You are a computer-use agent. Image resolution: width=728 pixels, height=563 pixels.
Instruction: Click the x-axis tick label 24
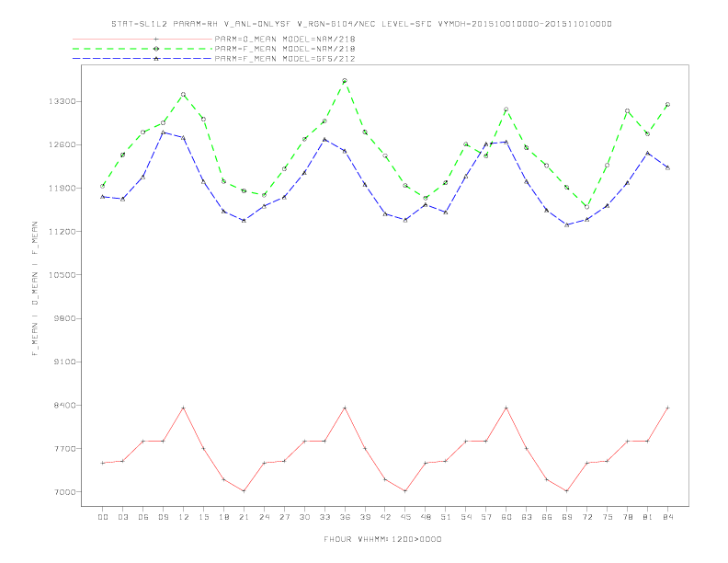[x=264, y=517]
